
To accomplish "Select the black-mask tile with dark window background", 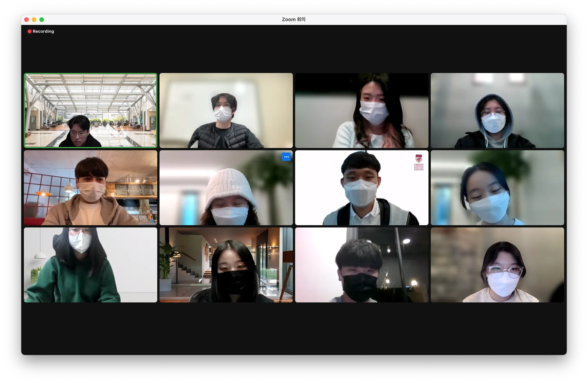I will point(361,265).
